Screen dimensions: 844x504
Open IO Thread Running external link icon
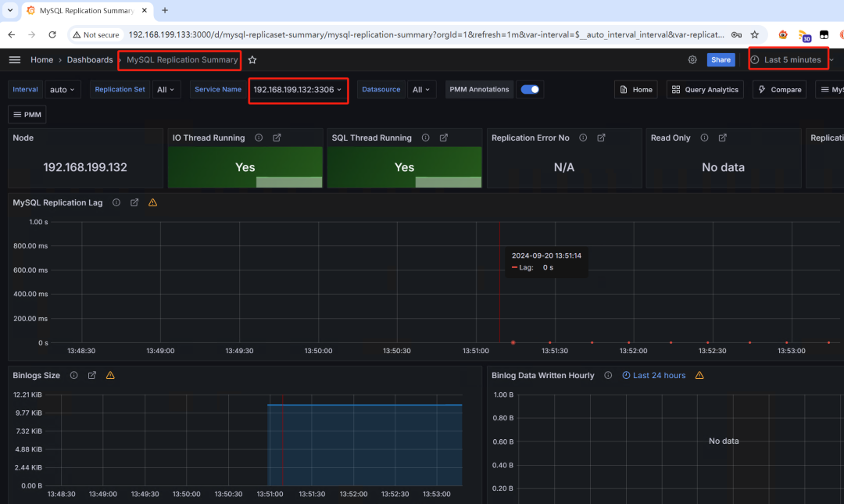coord(277,138)
